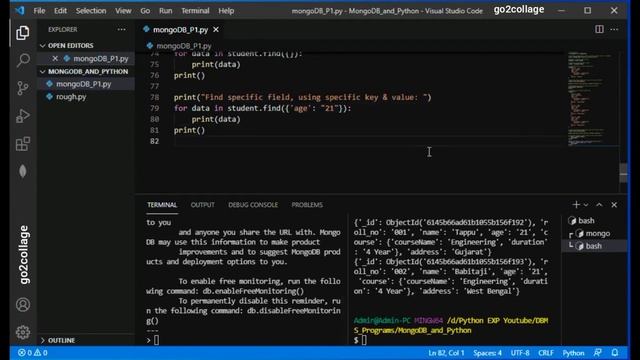Open the Go menu
640x360 pixels.
click(145, 11)
